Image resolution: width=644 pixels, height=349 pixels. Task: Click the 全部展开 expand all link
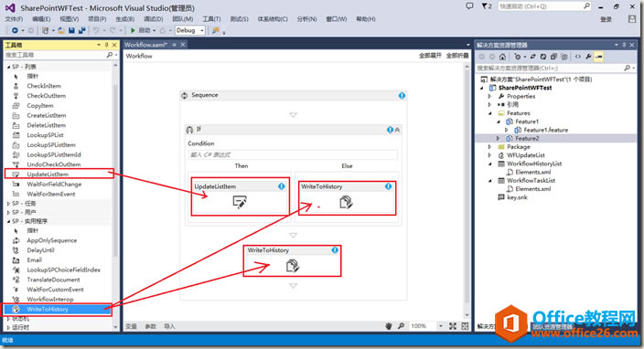(430, 56)
